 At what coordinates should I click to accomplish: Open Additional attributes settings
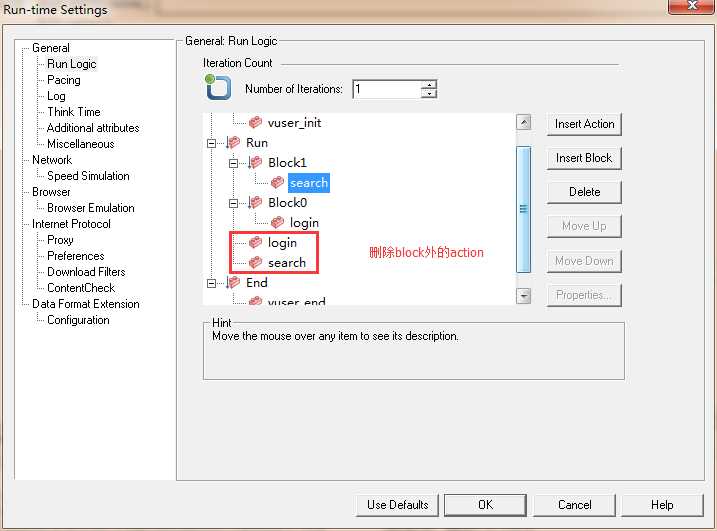point(93,128)
